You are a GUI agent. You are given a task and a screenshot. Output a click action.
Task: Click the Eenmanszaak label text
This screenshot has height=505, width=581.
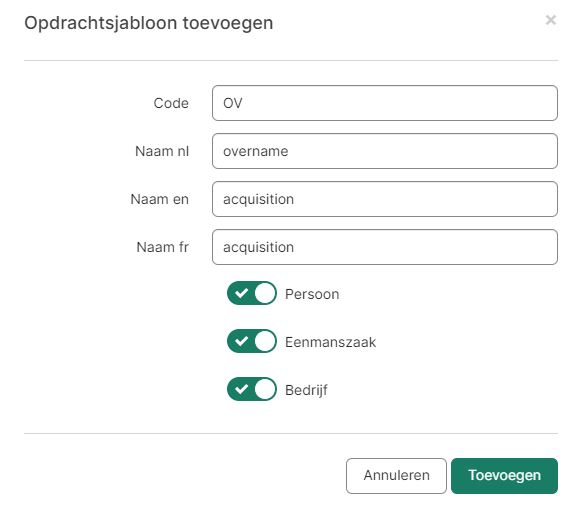point(331,342)
